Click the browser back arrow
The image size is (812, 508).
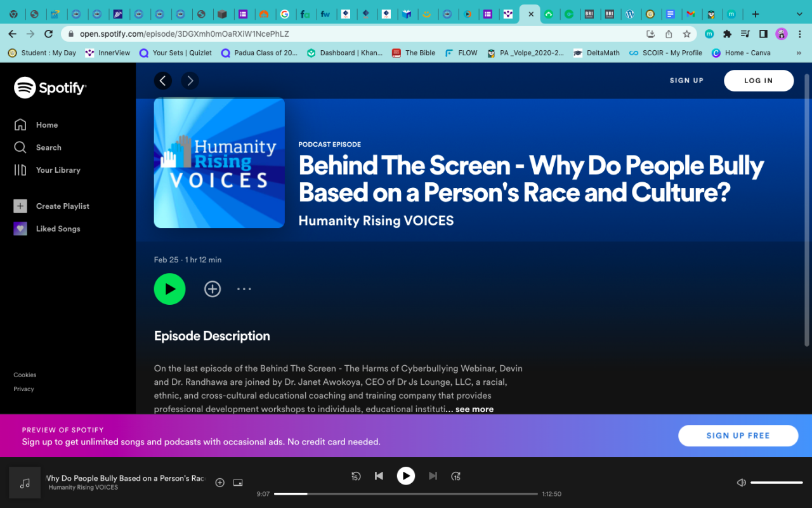pyautogui.click(x=13, y=34)
